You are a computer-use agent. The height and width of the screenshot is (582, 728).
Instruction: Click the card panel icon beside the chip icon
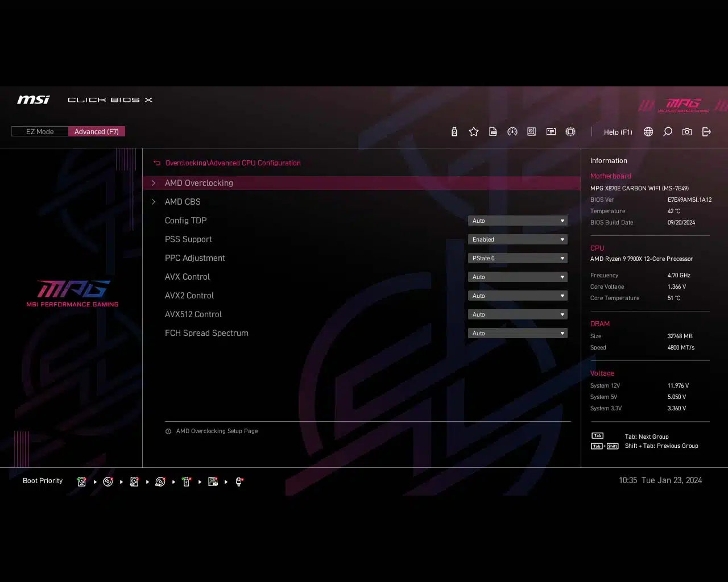[551, 132]
